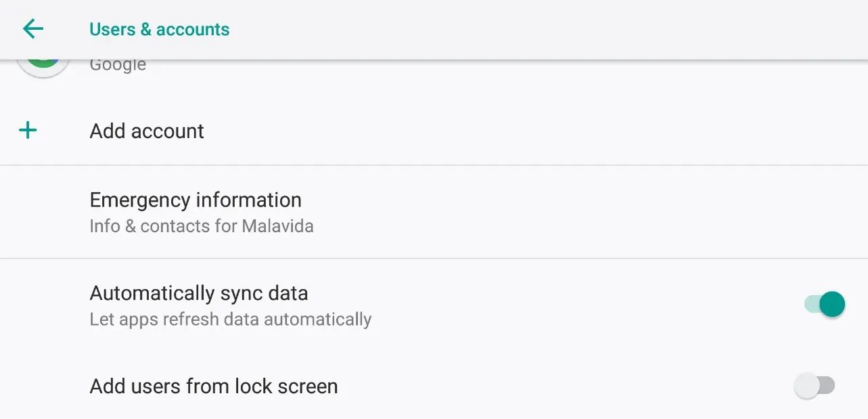Click the grey track of the lock screen switch
Viewport: 868px width, 419px height.
pos(828,386)
